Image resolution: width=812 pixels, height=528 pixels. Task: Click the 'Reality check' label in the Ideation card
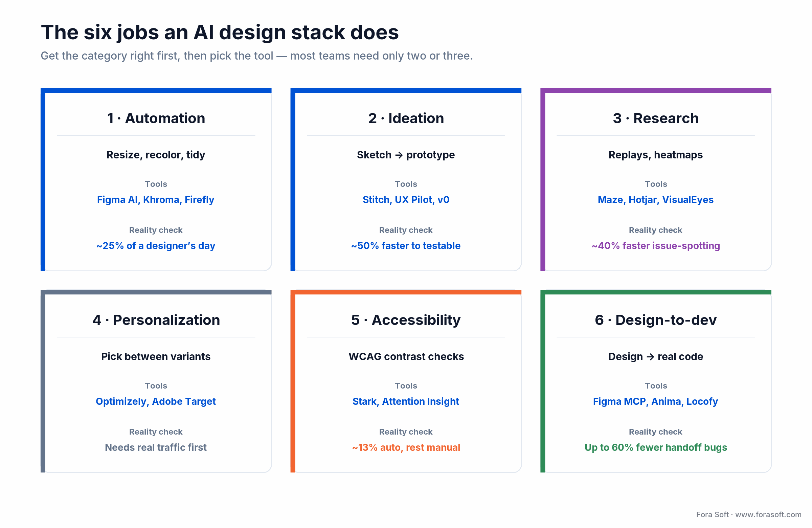[406, 230]
